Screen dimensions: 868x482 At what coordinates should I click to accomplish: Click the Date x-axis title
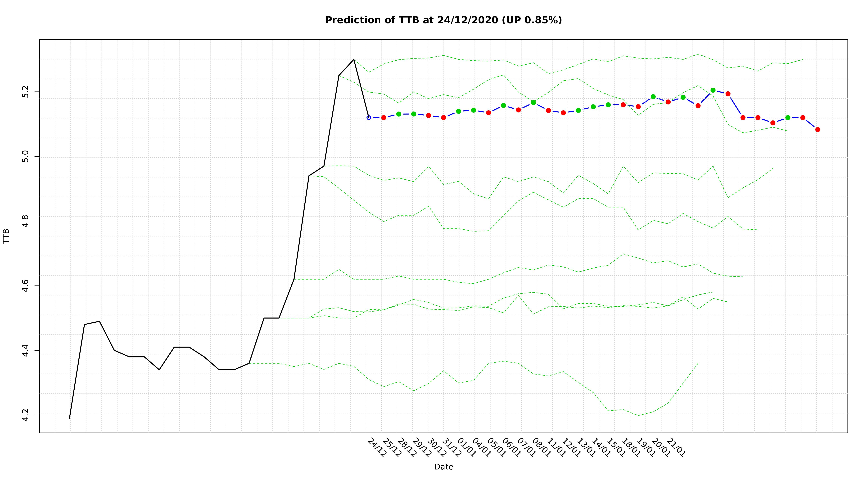click(x=443, y=467)
